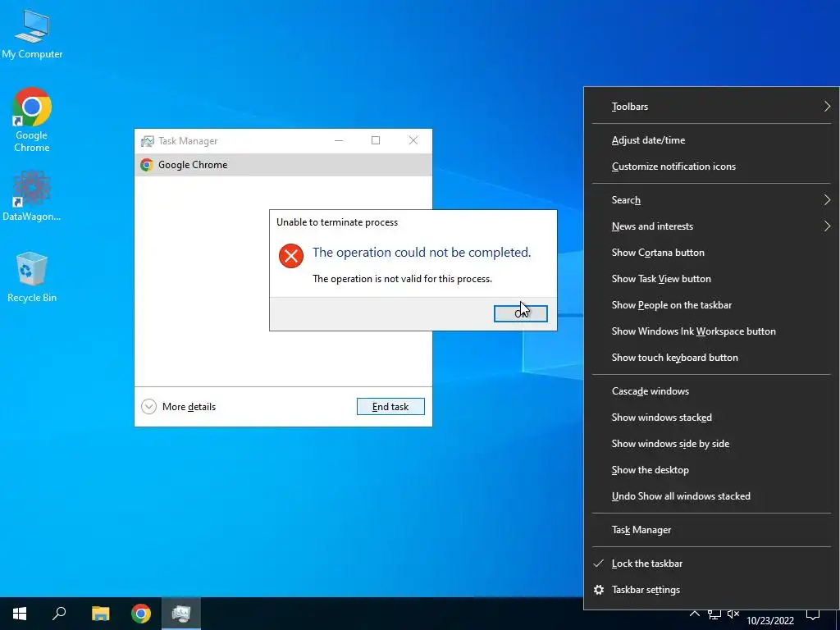The height and width of the screenshot is (630, 840).
Task: Launch File Explorer from the taskbar
Action: [100, 614]
